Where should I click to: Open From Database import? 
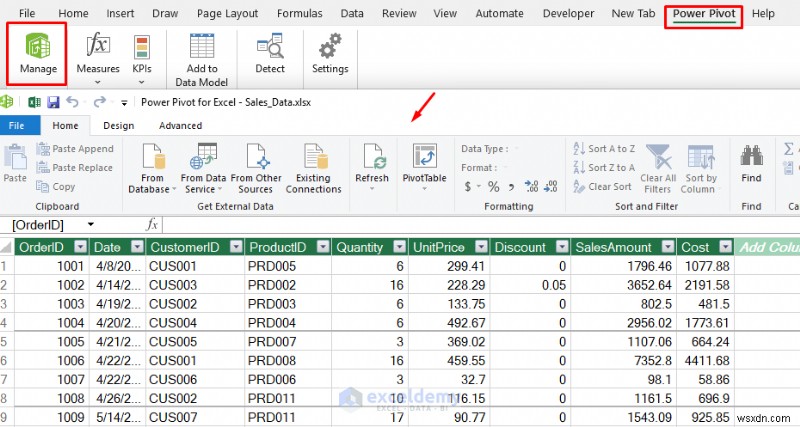pyautogui.click(x=152, y=168)
